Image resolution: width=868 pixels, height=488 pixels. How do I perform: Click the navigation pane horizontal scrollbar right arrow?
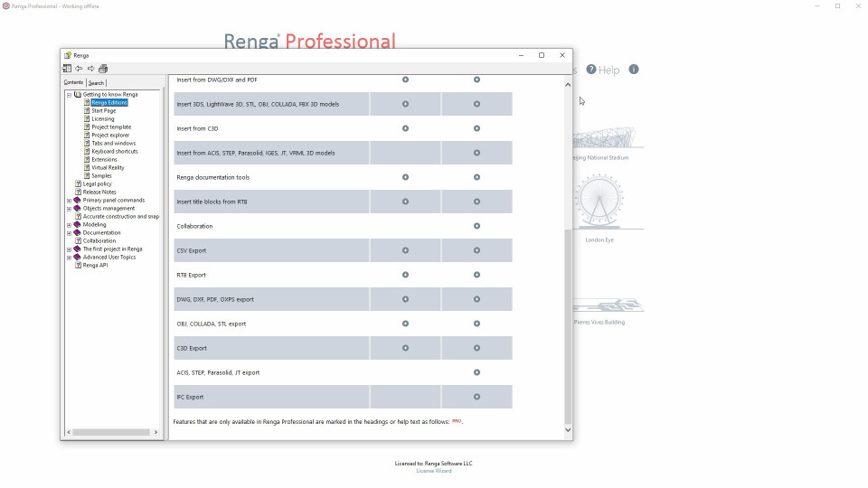click(x=156, y=433)
